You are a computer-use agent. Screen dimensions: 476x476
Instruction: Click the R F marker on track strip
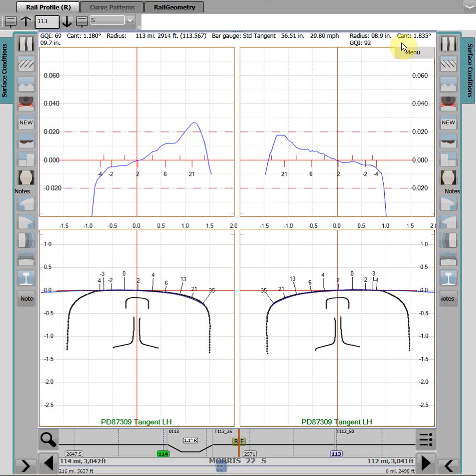[x=239, y=441]
